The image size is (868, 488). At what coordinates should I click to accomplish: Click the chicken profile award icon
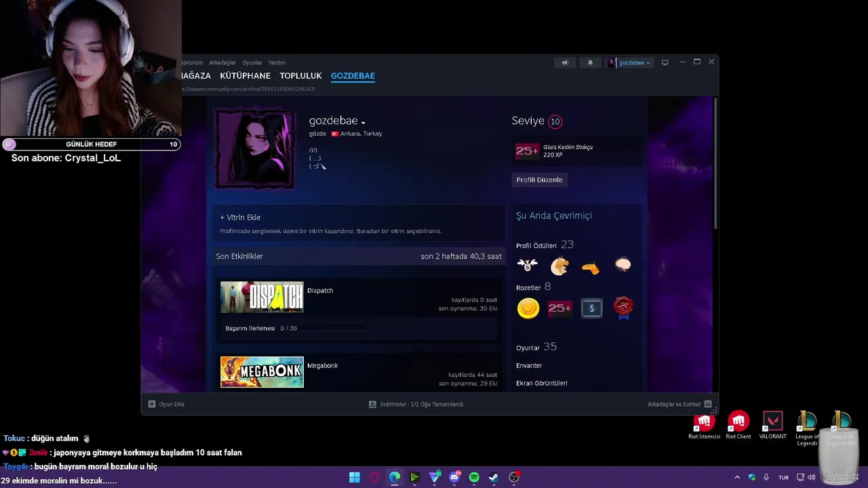(559, 266)
